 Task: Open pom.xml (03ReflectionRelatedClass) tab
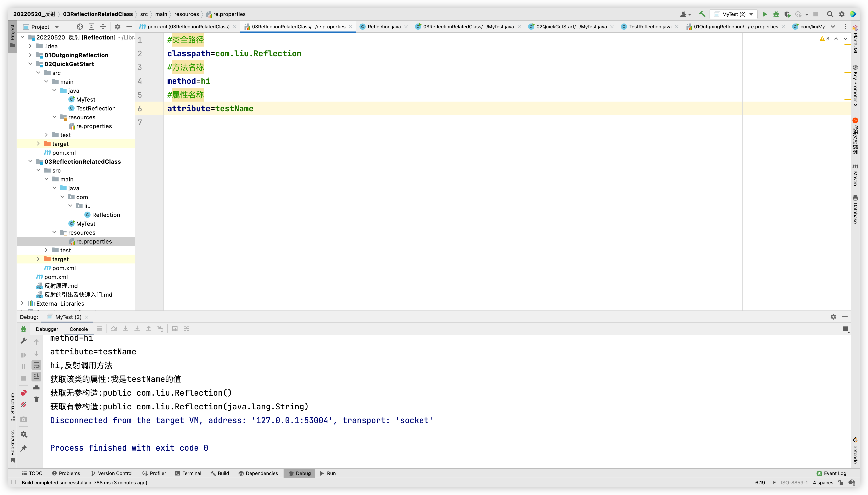pos(188,27)
